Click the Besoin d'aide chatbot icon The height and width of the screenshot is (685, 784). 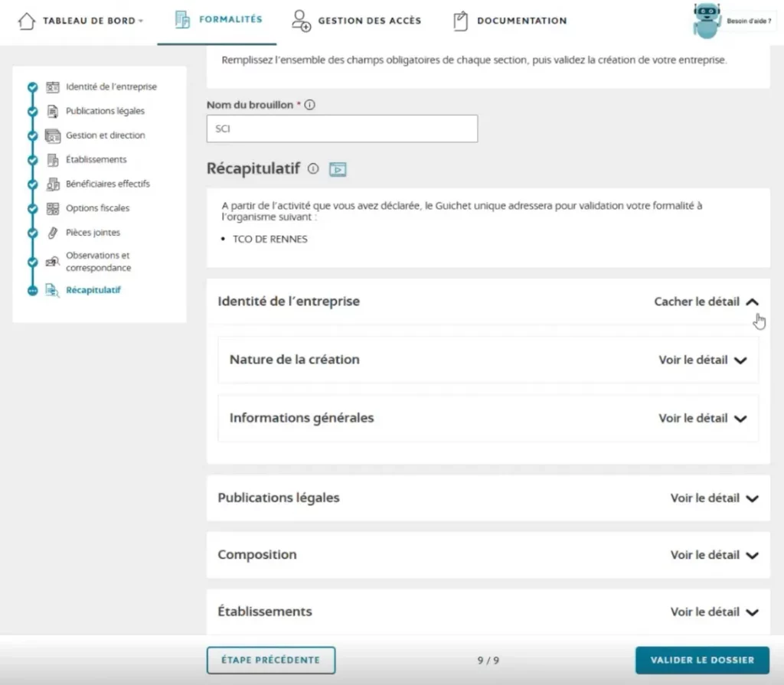707,21
